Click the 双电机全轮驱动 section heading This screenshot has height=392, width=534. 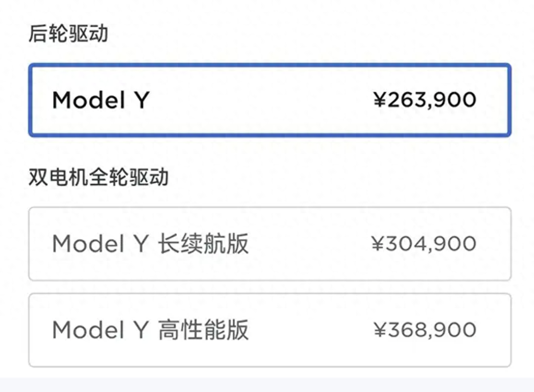coord(99,177)
